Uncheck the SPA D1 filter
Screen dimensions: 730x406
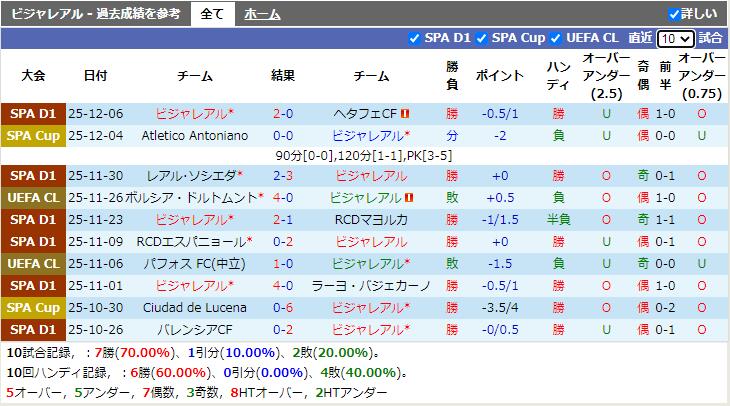pyautogui.click(x=415, y=38)
